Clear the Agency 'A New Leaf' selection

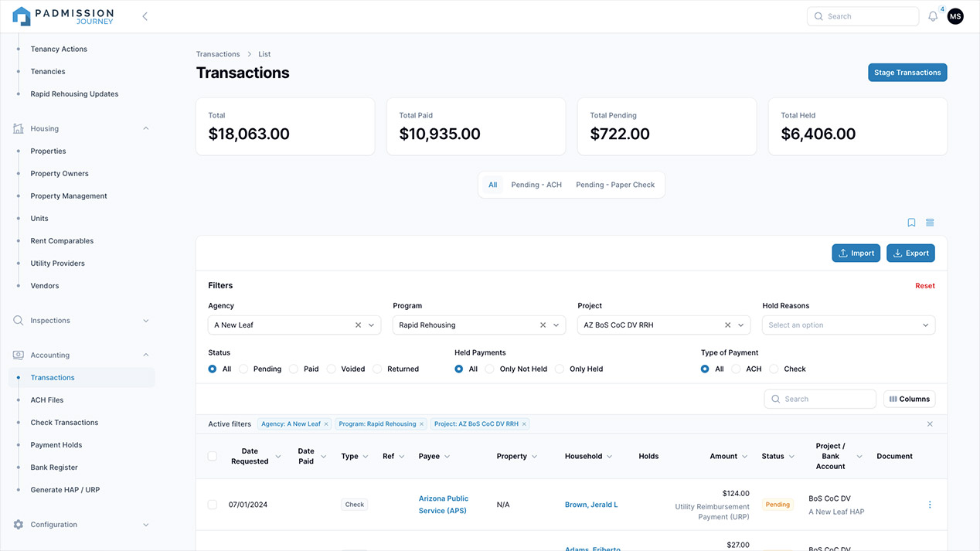pyautogui.click(x=358, y=325)
